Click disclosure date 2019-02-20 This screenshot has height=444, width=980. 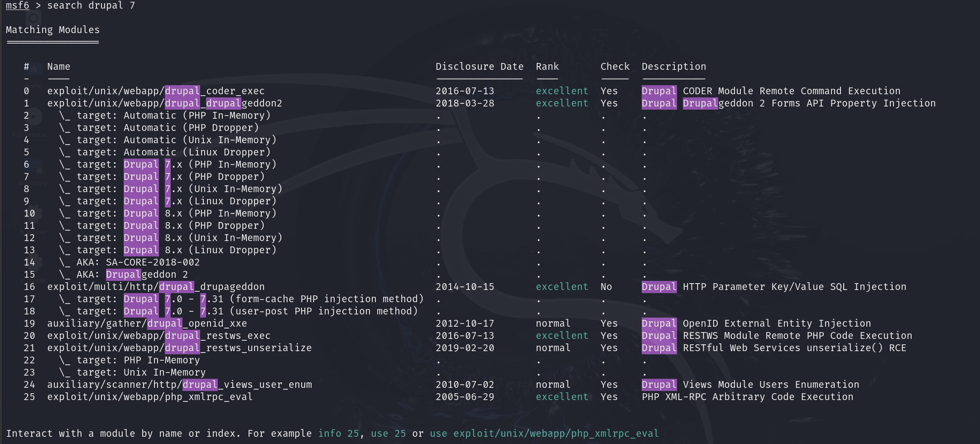click(465, 348)
